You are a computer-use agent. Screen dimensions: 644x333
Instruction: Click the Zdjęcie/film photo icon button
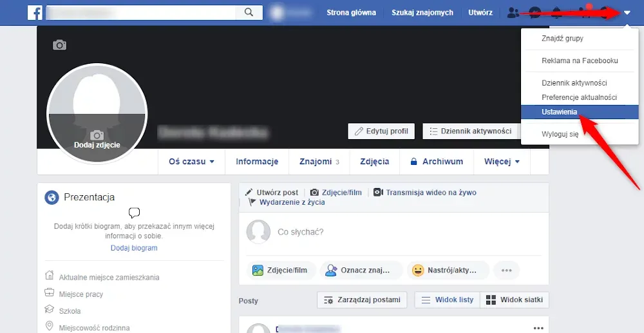280,271
